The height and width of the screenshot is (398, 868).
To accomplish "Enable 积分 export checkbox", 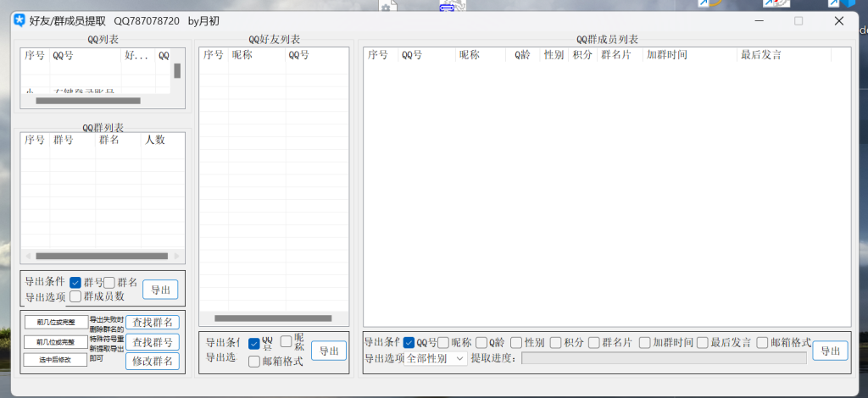I will pos(556,343).
